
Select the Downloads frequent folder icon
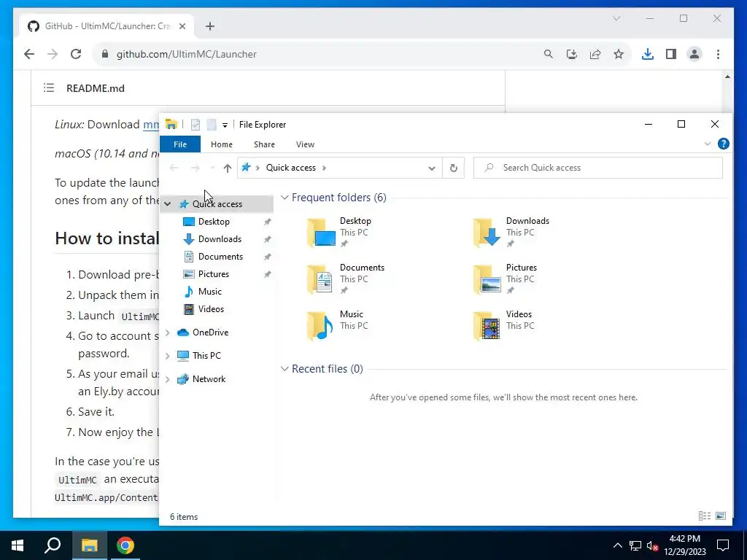[x=487, y=233]
